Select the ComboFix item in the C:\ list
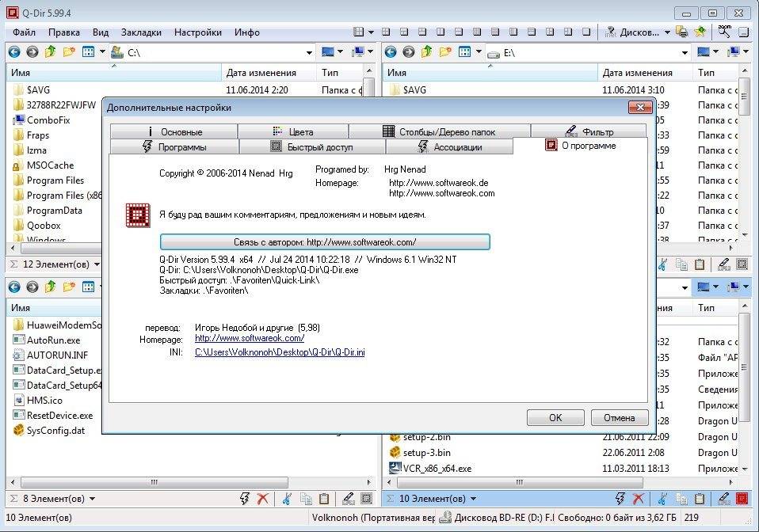 pyautogui.click(x=48, y=120)
